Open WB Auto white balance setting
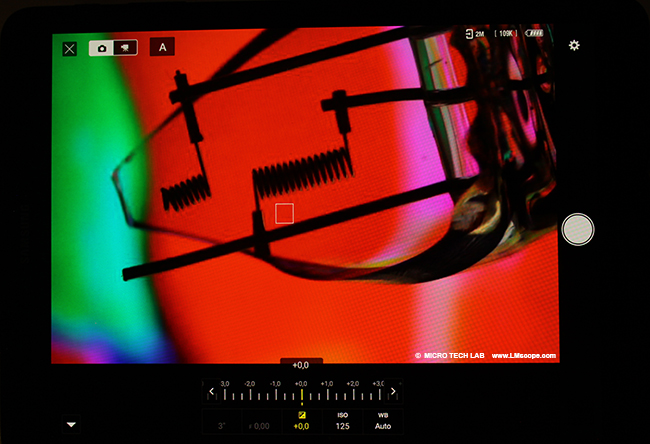This screenshot has width=650, height=444. [x=383, y=420]
